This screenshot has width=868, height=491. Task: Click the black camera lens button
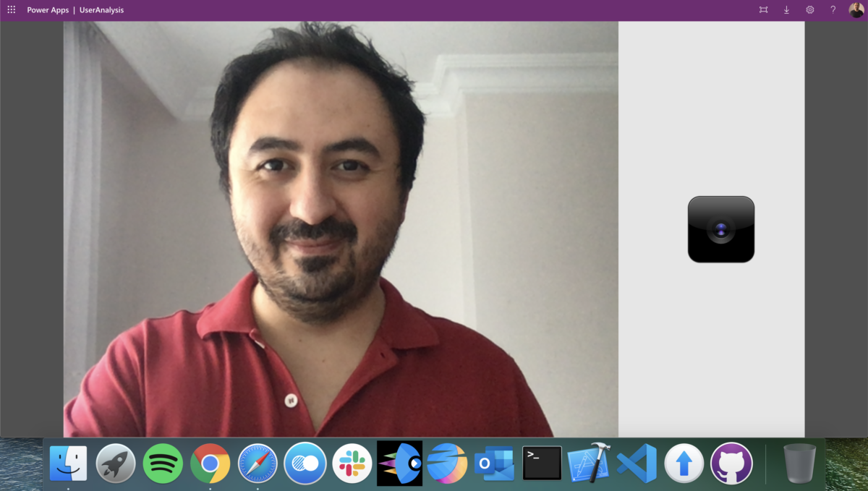click(721, 229)
